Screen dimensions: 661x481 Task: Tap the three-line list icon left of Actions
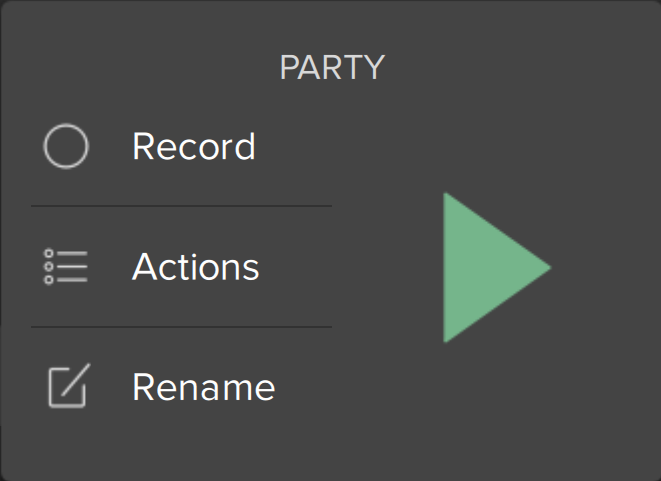[x=66, y=267]
